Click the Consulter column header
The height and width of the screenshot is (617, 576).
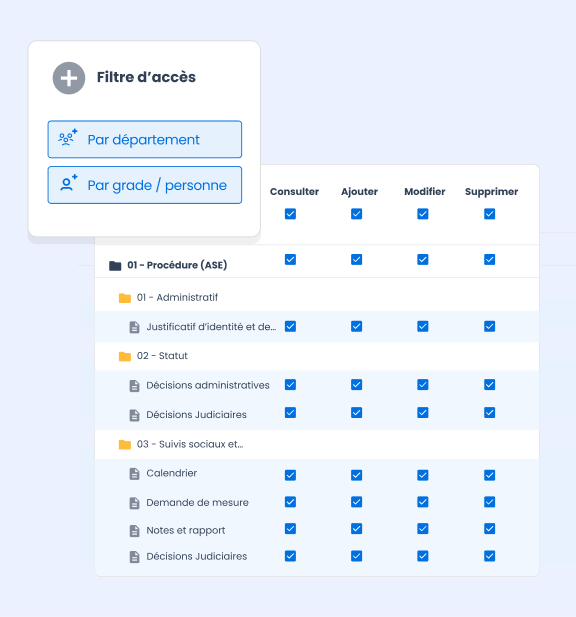294,192
